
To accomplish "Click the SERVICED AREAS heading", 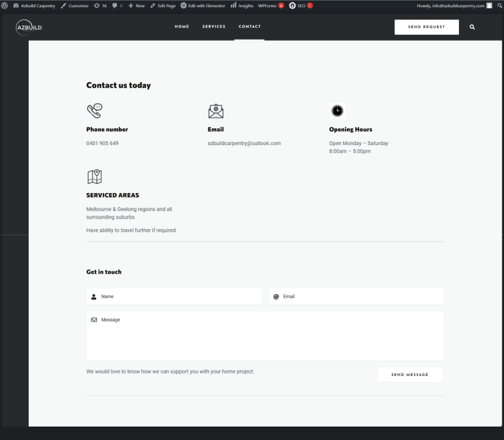I will click(x=113, y=196).
